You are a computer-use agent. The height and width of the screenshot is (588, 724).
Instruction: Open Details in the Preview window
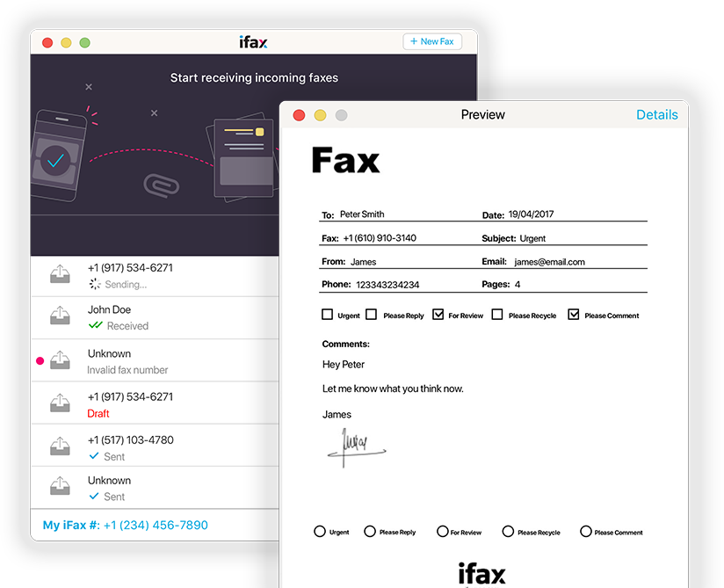tap(656, 114)
